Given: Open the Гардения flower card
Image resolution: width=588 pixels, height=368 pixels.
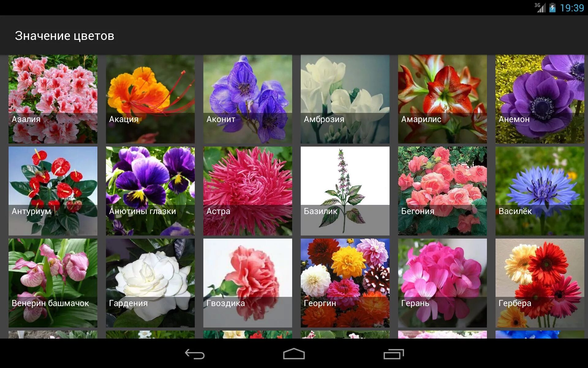Looking at the screenshot, I should pos(150,283).
